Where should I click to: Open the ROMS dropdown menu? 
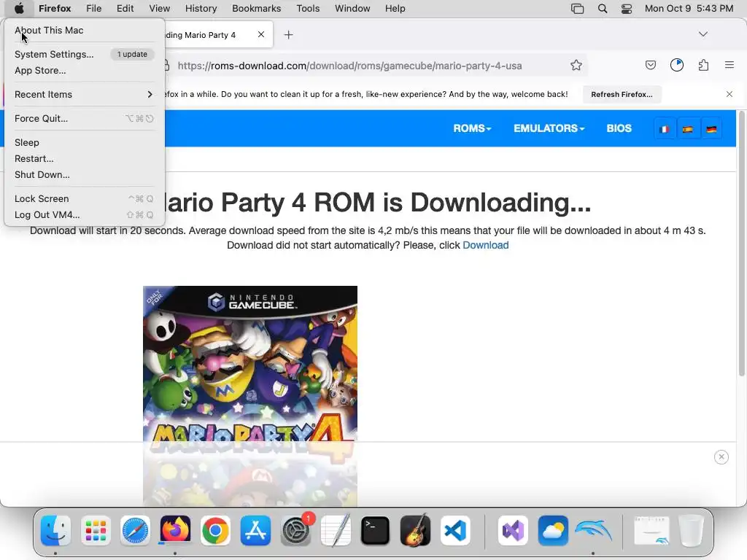(472, 128)
